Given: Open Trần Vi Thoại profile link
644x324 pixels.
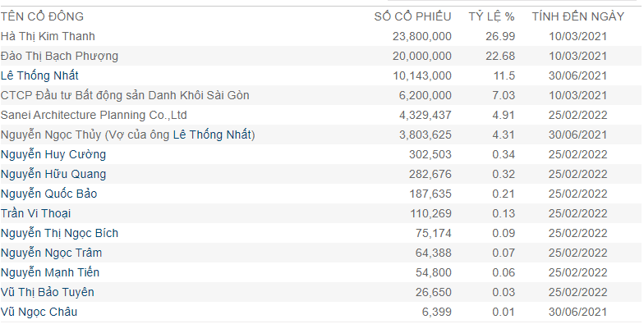Looking at the screenshot, I should tap(36, 213).
